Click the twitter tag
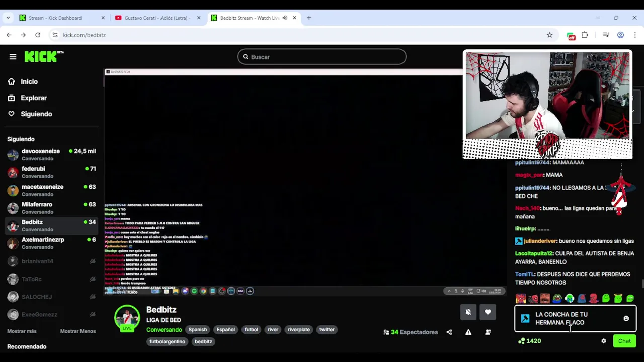 click(327, 330)
